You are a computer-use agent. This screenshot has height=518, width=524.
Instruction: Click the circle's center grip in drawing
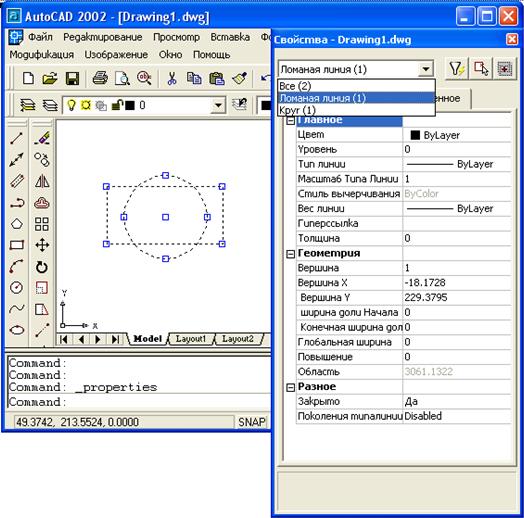point(165,217)
